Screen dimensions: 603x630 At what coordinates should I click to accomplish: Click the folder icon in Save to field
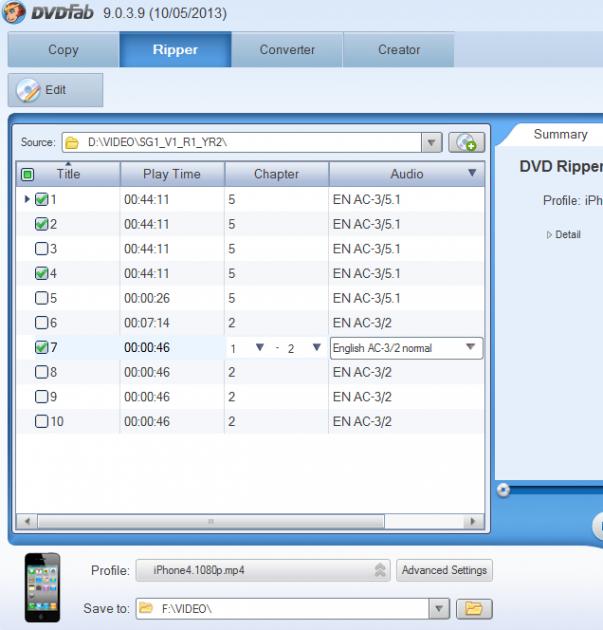coord(146,608)
